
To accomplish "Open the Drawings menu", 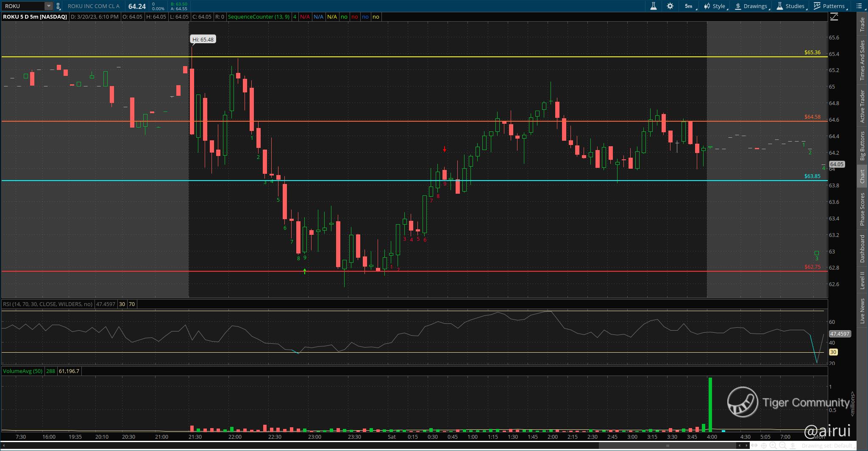I will tap(751, 6).
